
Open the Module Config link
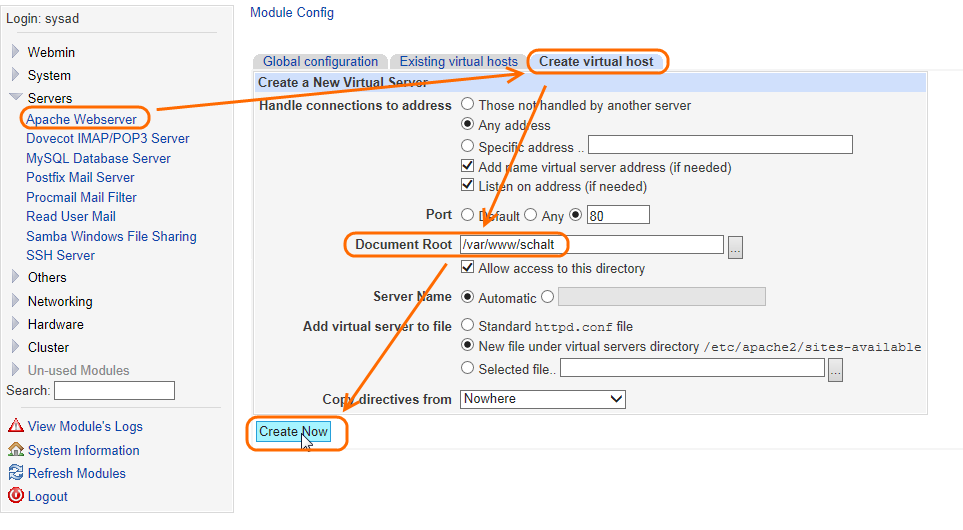click(x=292, y=13)
